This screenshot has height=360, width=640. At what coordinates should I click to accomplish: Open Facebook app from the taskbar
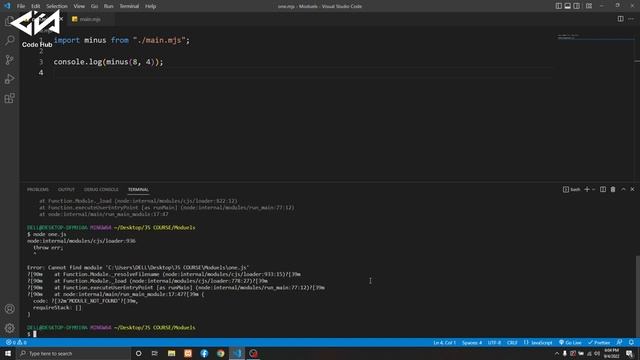click(x=204, y=353)
